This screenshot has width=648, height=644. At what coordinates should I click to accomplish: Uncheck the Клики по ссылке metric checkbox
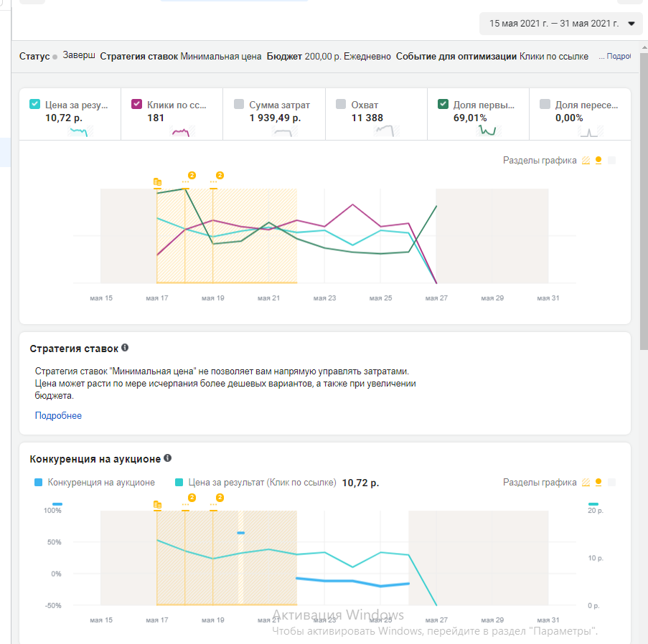pyautogui.click(x=137, y=104)
